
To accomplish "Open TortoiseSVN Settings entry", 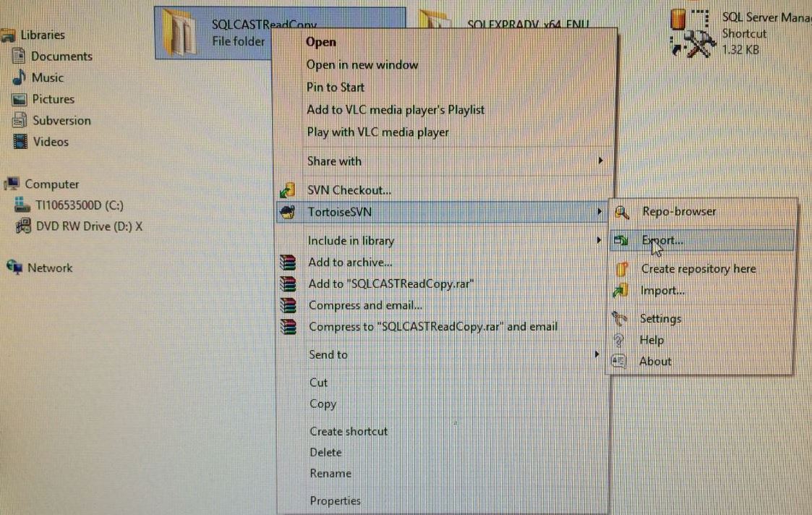I will (661, 319).
